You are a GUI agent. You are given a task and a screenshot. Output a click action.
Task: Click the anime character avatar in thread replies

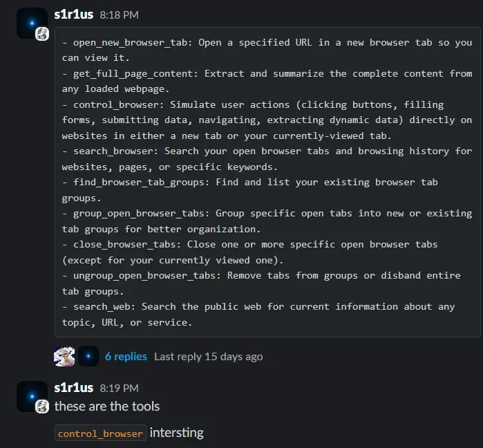tap(64, 356)
